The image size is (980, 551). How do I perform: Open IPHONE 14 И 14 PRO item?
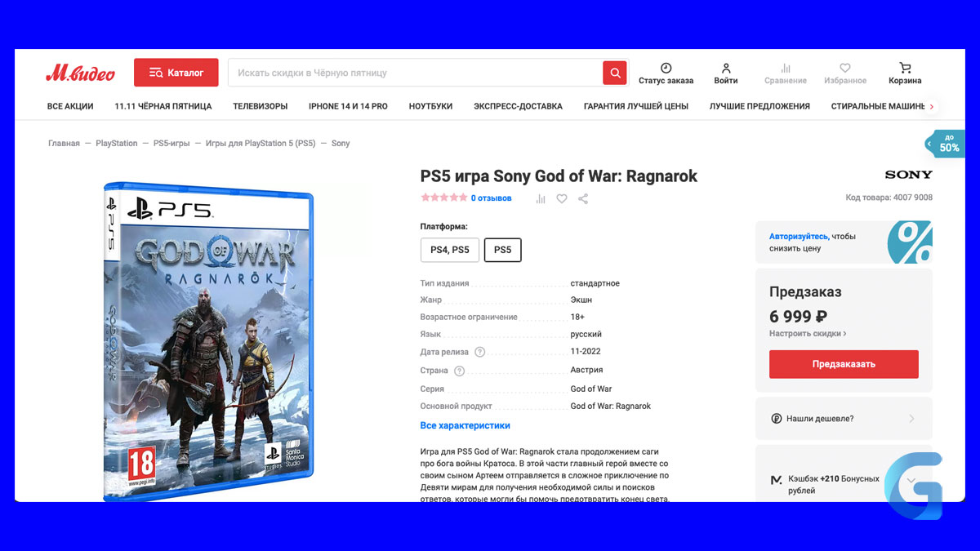pyautogui.click(x=348, y=106)
